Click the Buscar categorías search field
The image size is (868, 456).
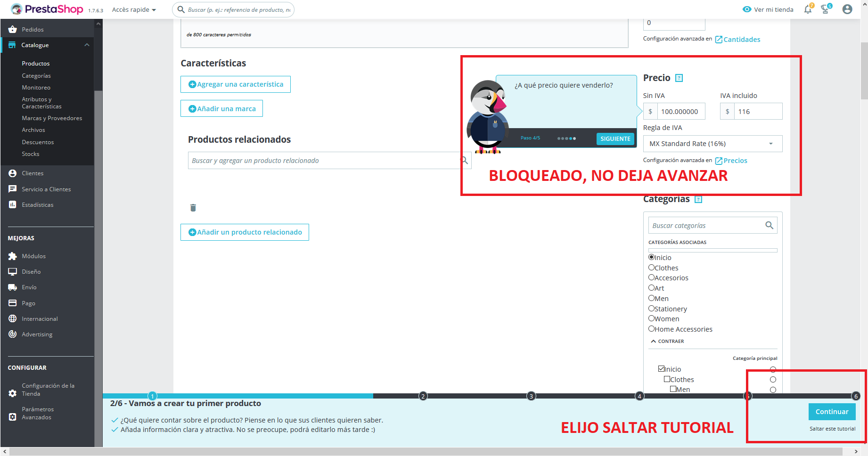[712, 226]
